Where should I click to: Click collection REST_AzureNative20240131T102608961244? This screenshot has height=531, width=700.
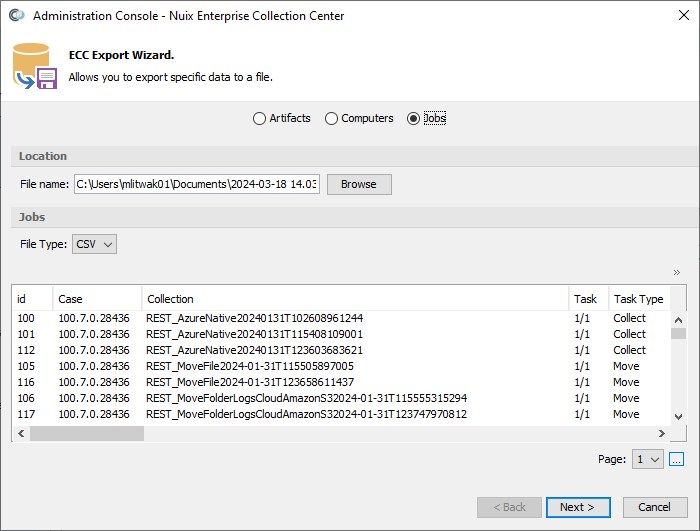click(254, 318)
